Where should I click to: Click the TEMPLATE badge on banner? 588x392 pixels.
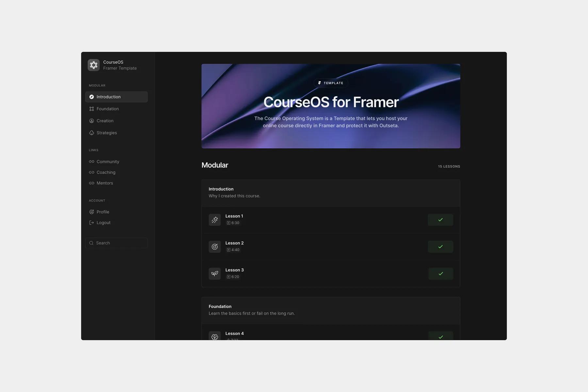pos(331,83)
